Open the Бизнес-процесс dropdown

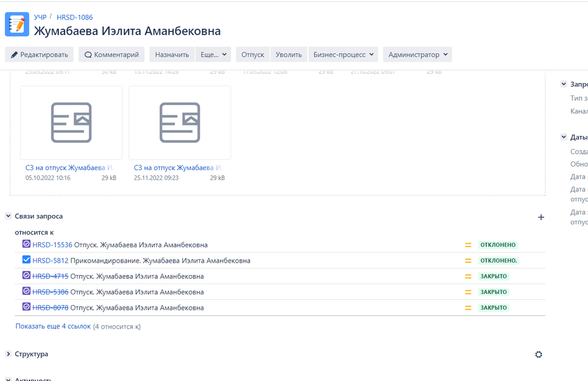[x=343, y=54]
